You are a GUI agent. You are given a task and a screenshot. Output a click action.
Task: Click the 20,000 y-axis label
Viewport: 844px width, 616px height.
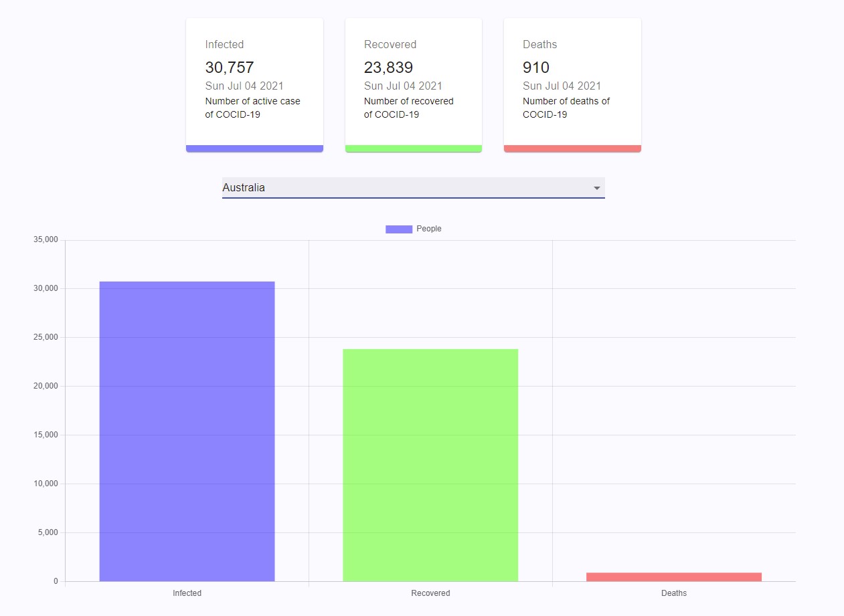[46, 386]
